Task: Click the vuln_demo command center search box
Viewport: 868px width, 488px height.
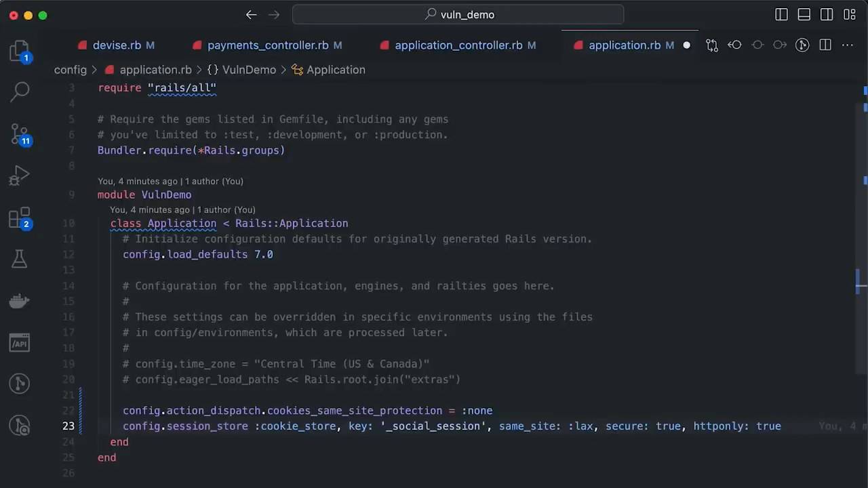Action: tap(458, 14)
